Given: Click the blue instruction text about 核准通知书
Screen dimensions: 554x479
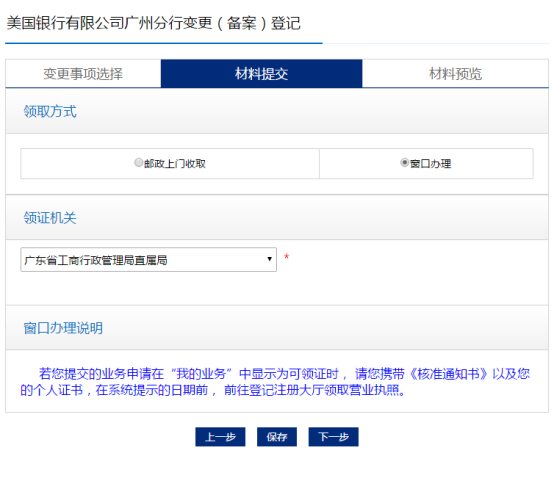Looking at the screenshot, I should pyautogui.click(x=275, y=382).
